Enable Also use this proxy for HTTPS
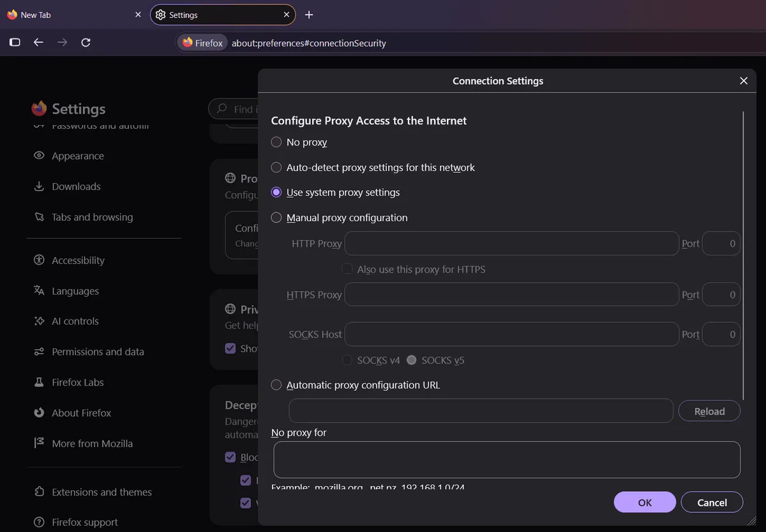The width and height of the screenshot is (766, 532). 347,269
